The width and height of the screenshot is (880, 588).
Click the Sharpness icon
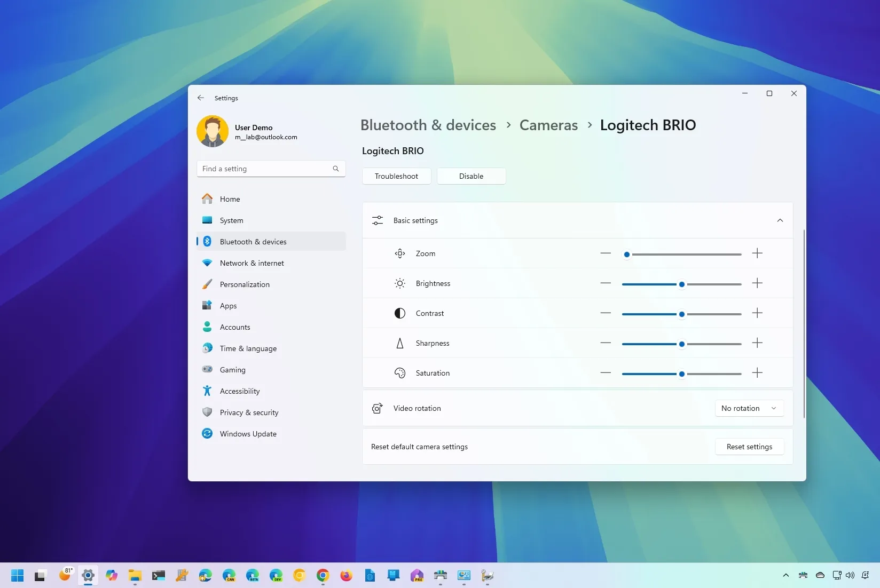(399, 343)
